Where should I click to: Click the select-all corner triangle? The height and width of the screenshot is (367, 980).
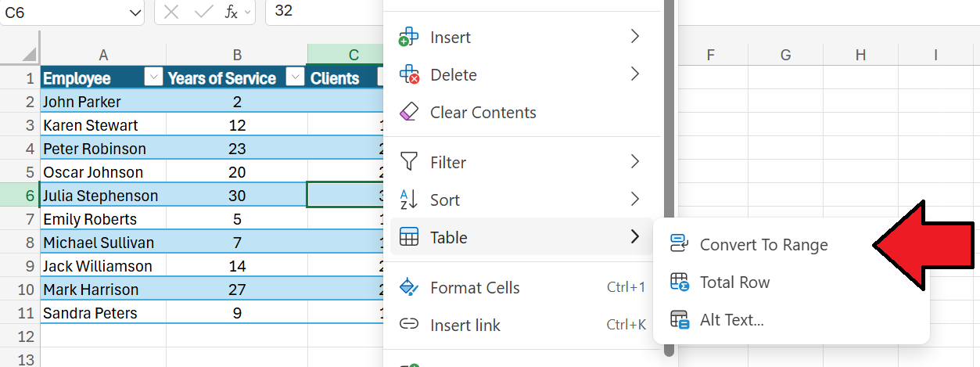[x=29, y=55]
